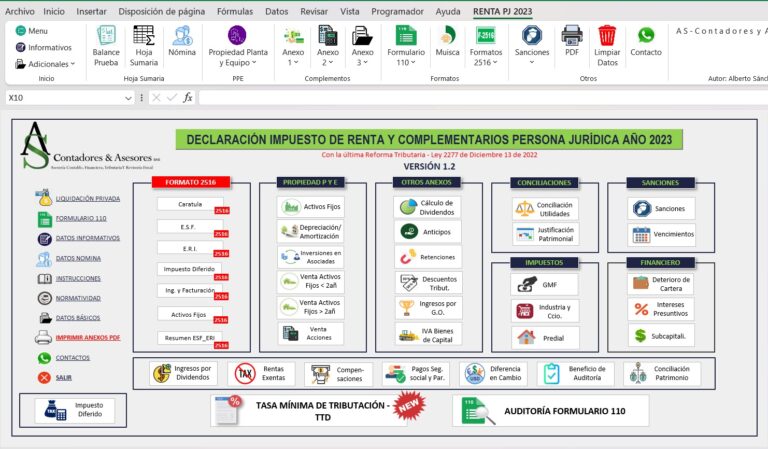Open Venta Activos Fijos < 2añ tile
This screenshot has width=768, height=449.
(311, 281)
